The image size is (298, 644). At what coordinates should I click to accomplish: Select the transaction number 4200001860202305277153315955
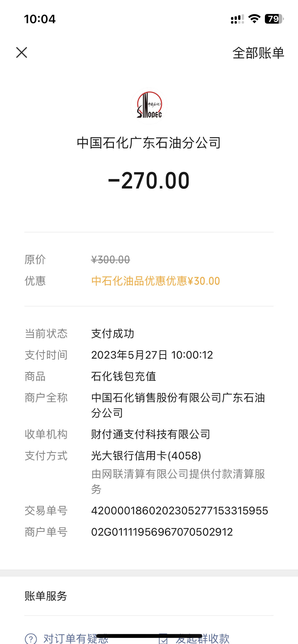pos(180,510)
